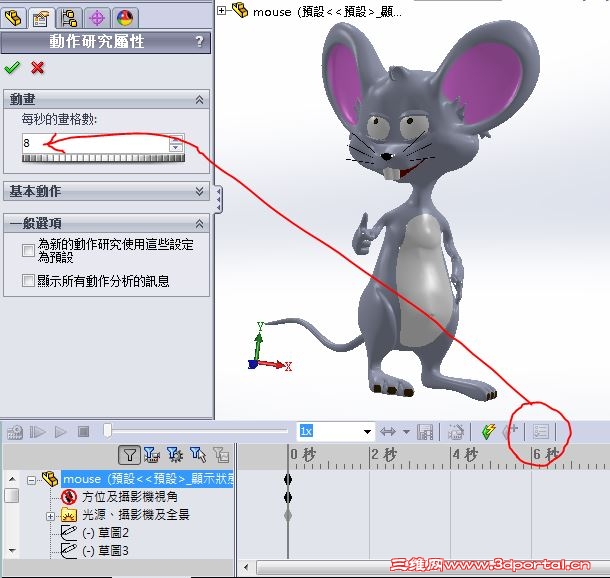The image size is (610, 578).
Task: Open Motion Study Properties icon
Action: (x=540, y=431)
